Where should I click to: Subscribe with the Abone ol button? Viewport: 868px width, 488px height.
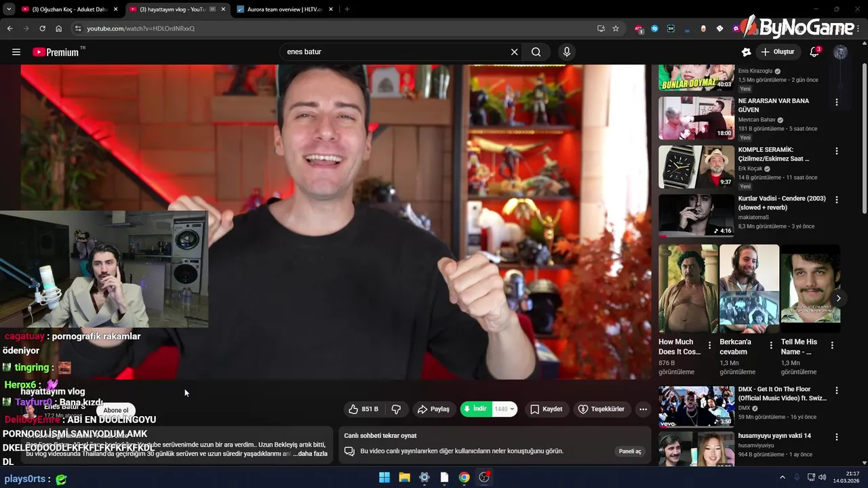[x=116, y=410]
